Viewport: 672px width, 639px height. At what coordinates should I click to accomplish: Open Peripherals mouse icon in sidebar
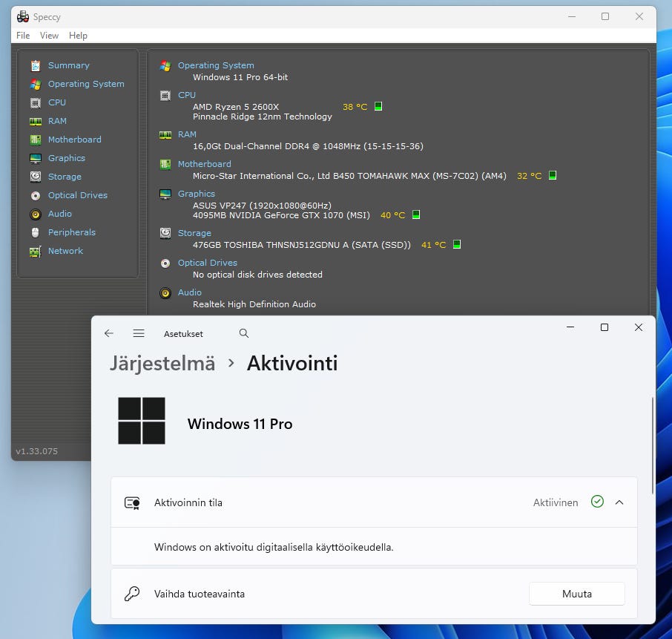point(36,232)
